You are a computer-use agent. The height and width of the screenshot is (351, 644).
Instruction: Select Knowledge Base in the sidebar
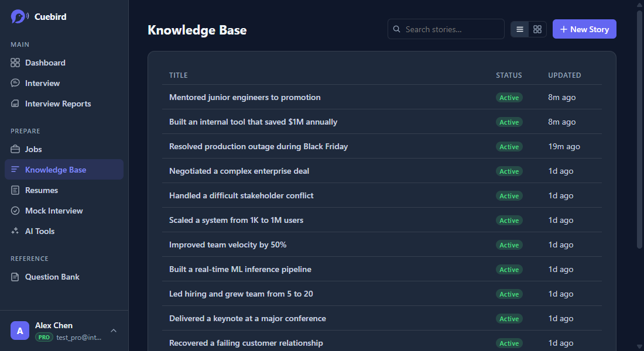(x=64, y=170)
